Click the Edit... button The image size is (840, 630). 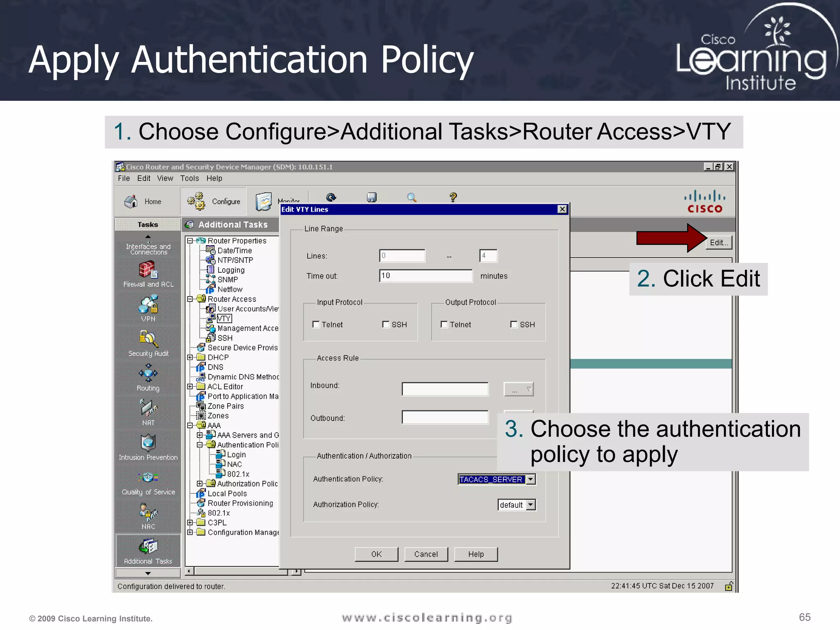719,242
